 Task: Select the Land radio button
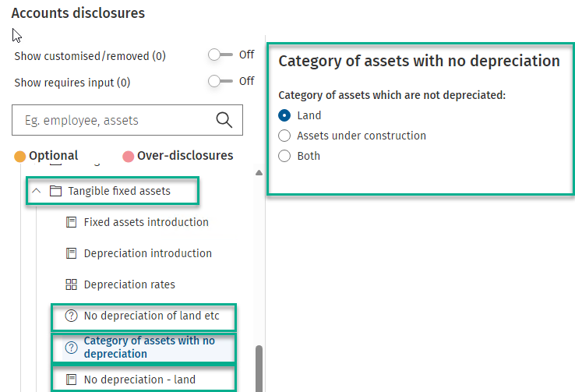[284, 115]
